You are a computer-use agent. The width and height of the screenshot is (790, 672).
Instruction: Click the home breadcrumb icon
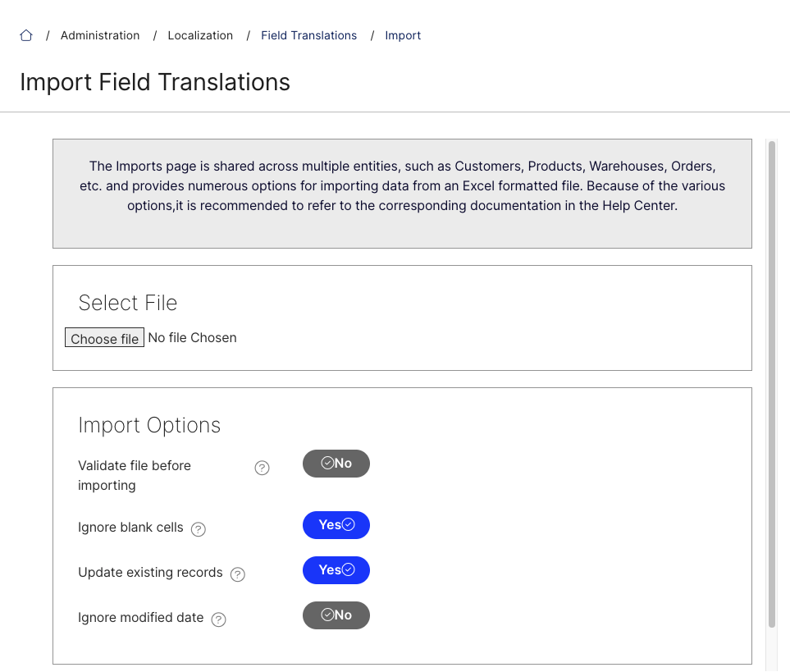(26, 35)
